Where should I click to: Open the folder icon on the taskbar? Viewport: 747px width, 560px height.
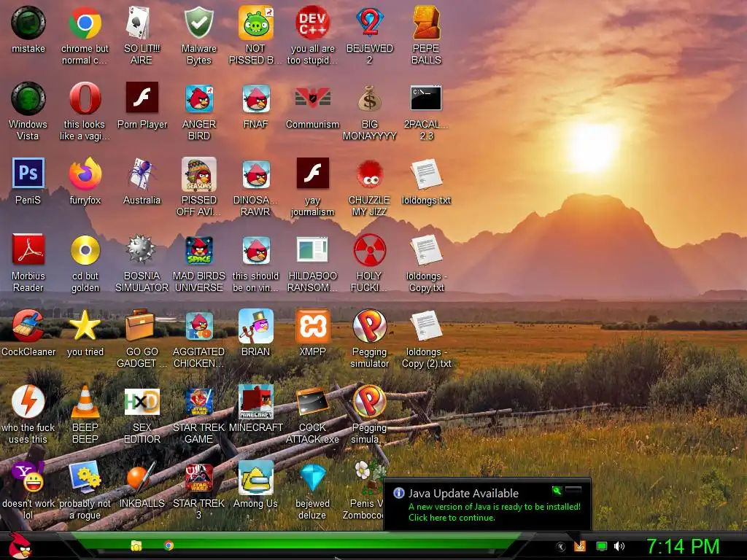[x=136, y=545]
